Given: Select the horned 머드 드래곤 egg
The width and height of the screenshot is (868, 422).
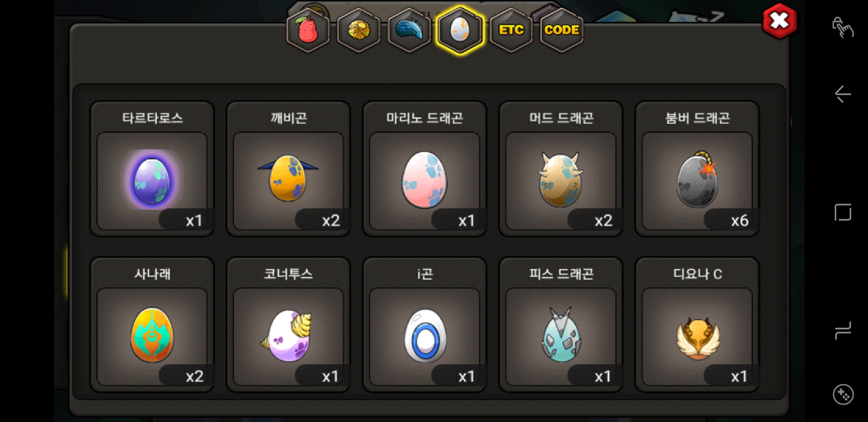Looking at the screenshot, I should click(561, 169).
